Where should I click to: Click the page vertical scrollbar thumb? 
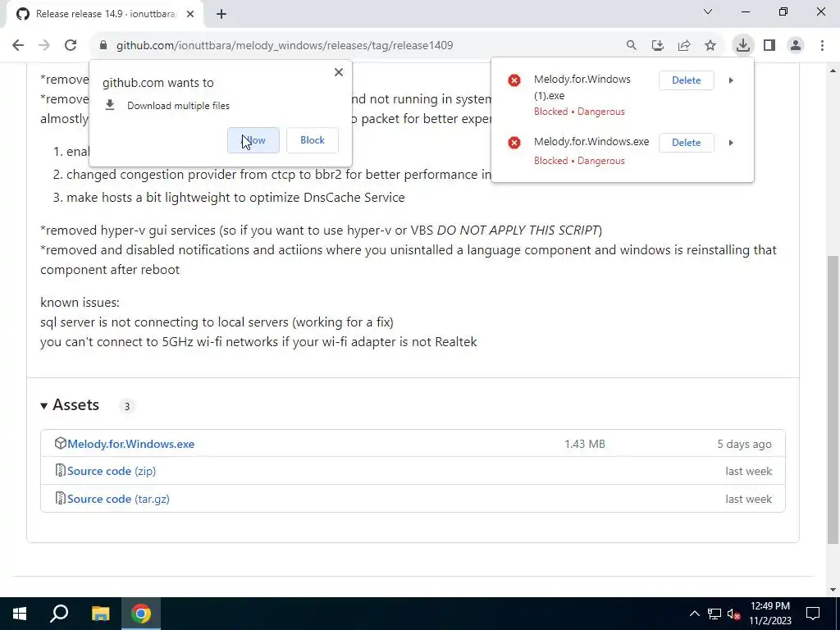click(x=833, y=399)
